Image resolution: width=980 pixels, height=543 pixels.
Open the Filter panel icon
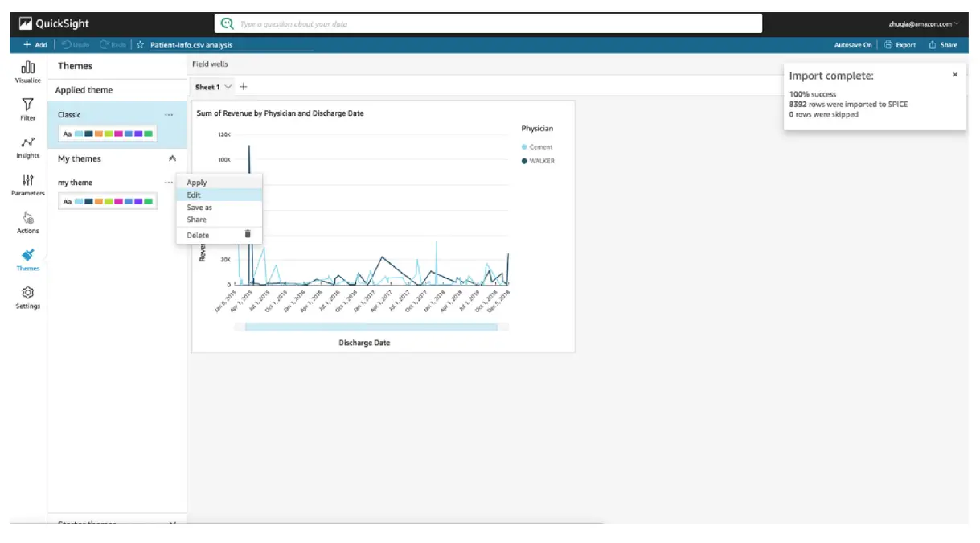point(27,108)
